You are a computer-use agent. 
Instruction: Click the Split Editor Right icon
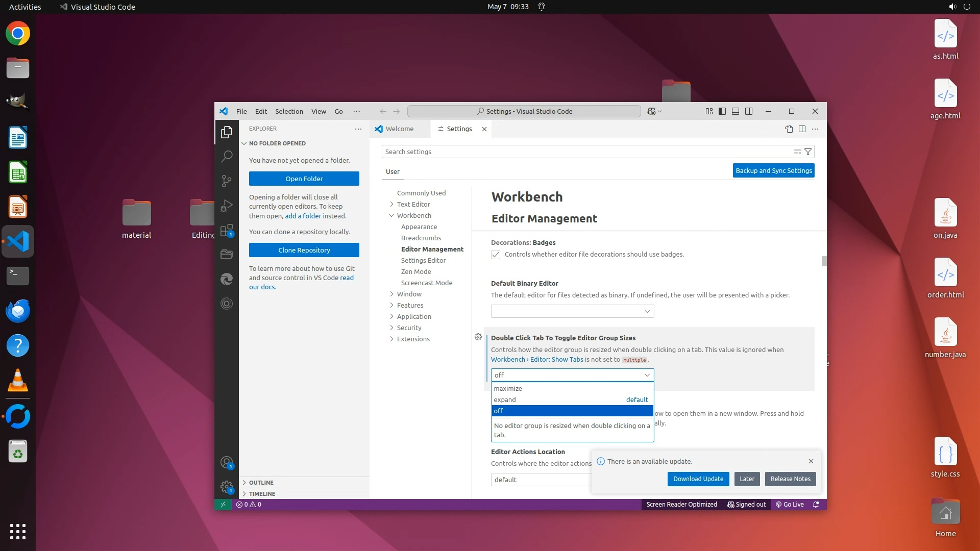coord(802,129)
